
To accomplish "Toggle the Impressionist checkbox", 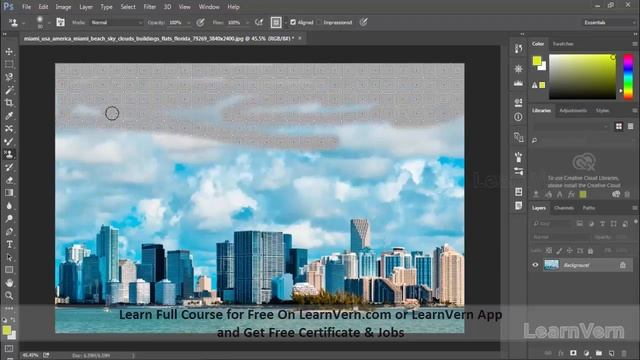I will tap(320, 22).
